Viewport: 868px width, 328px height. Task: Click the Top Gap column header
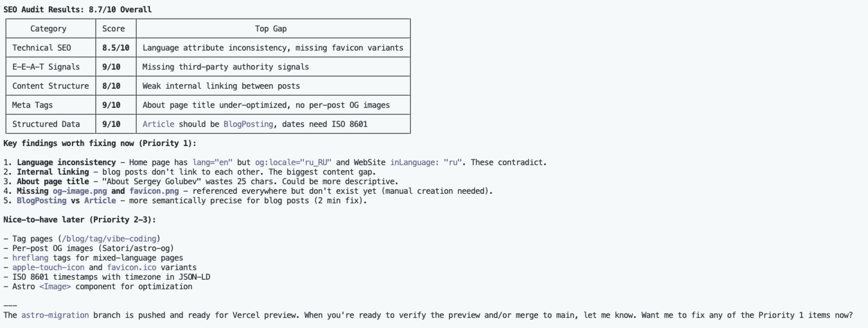271,29
